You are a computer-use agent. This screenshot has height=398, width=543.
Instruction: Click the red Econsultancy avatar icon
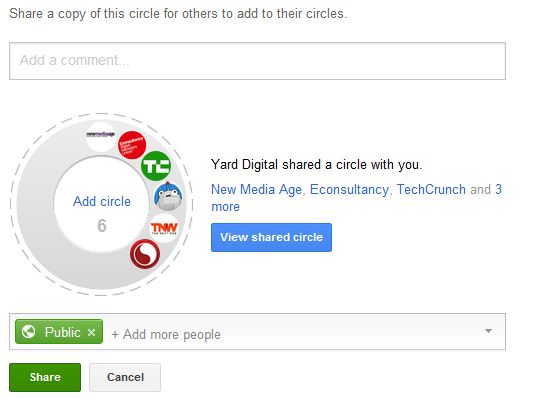[132, 145]
